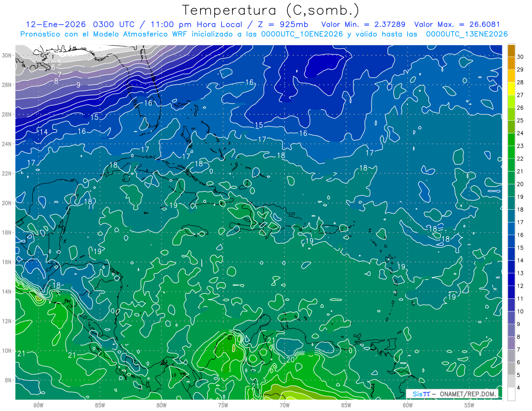Click the colorbar label '19'

520,197
